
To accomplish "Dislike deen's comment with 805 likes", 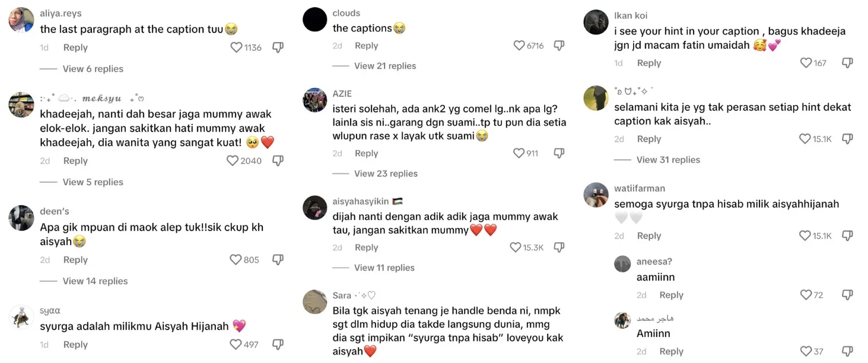I will coord(278,260).
